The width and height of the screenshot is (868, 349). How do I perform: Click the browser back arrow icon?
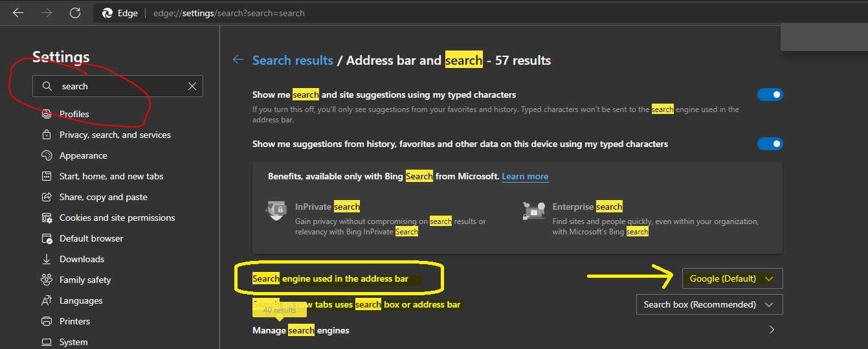[x=18, y=13]
